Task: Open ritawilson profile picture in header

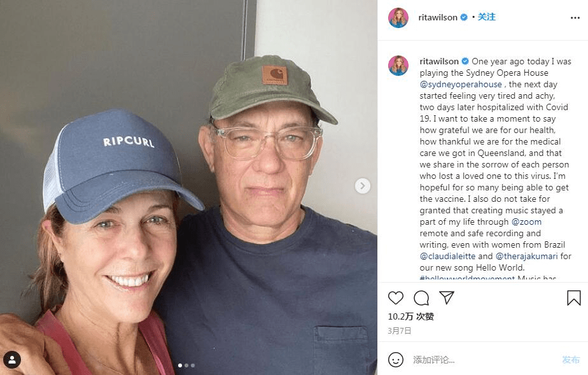Action: coord(398,18)
